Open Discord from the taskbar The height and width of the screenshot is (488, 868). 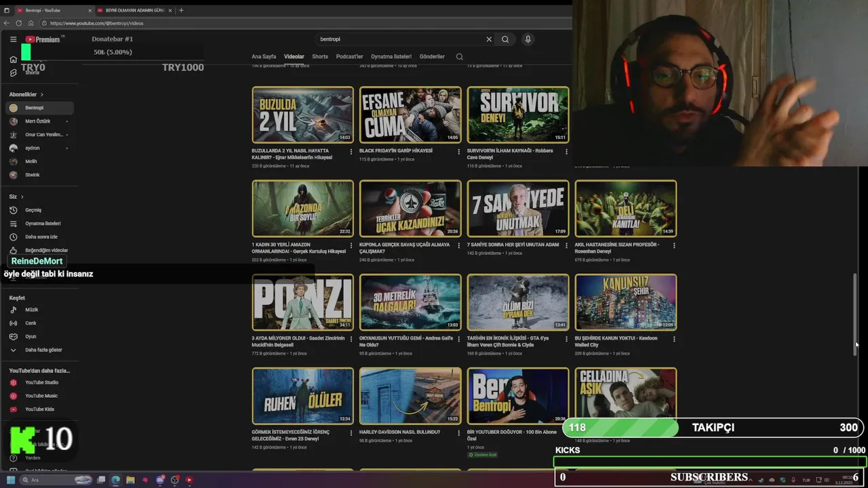[160, 480]
